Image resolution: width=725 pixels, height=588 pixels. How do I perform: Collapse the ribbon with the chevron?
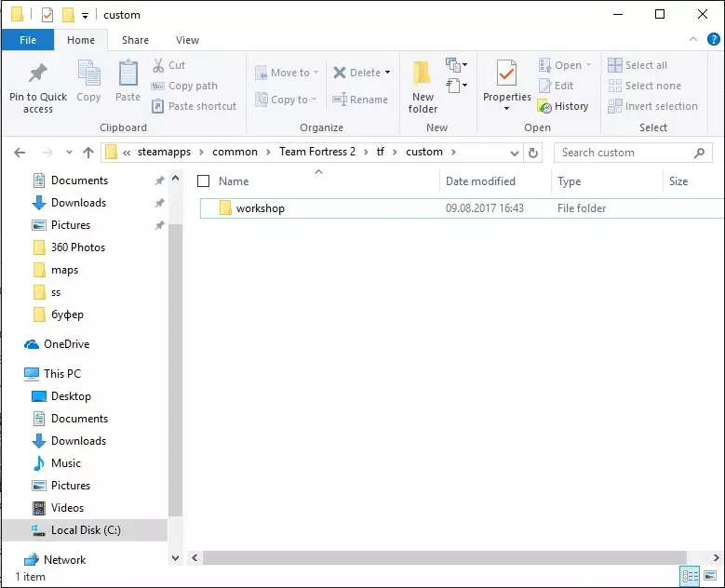(693, 39)
